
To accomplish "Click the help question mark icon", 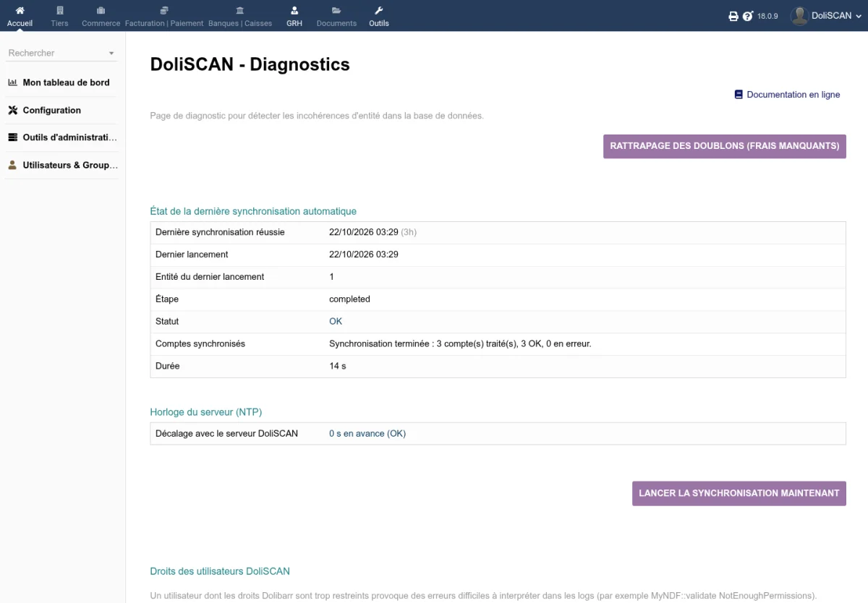I will [x=748, y=16].
